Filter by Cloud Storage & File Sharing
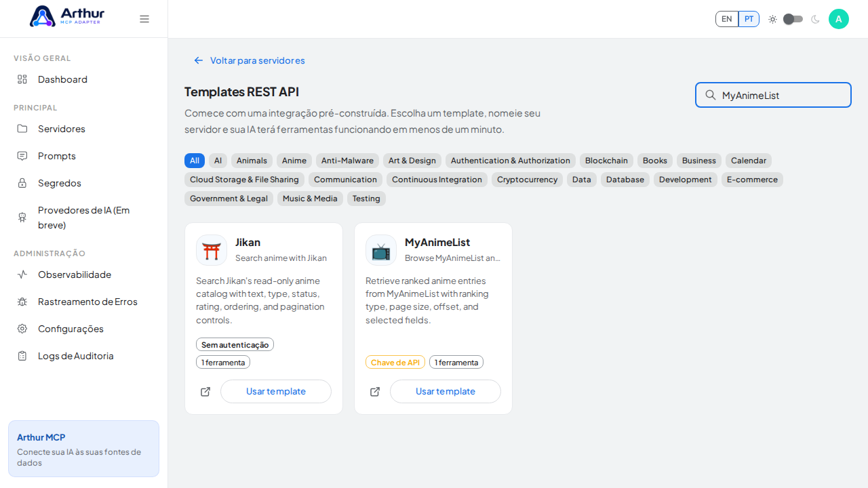The image size is (868, 488). pyautogui.click(x=244, y=180)
